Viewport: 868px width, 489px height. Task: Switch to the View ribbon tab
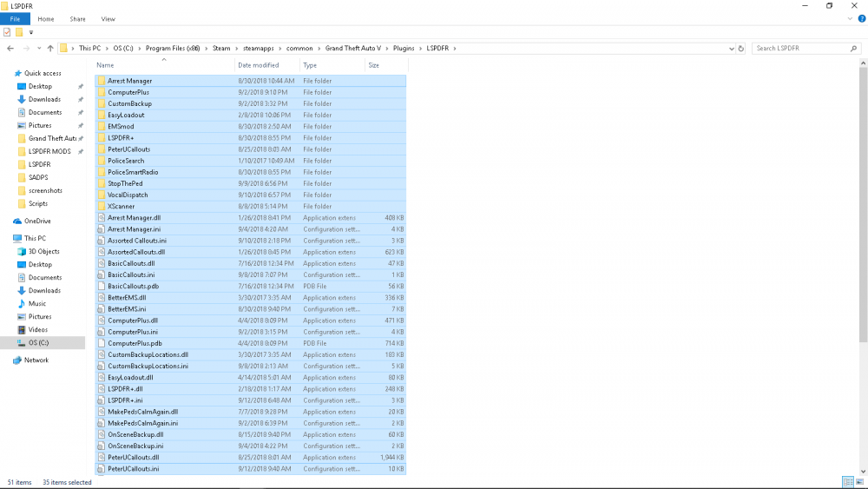(108, 19)
